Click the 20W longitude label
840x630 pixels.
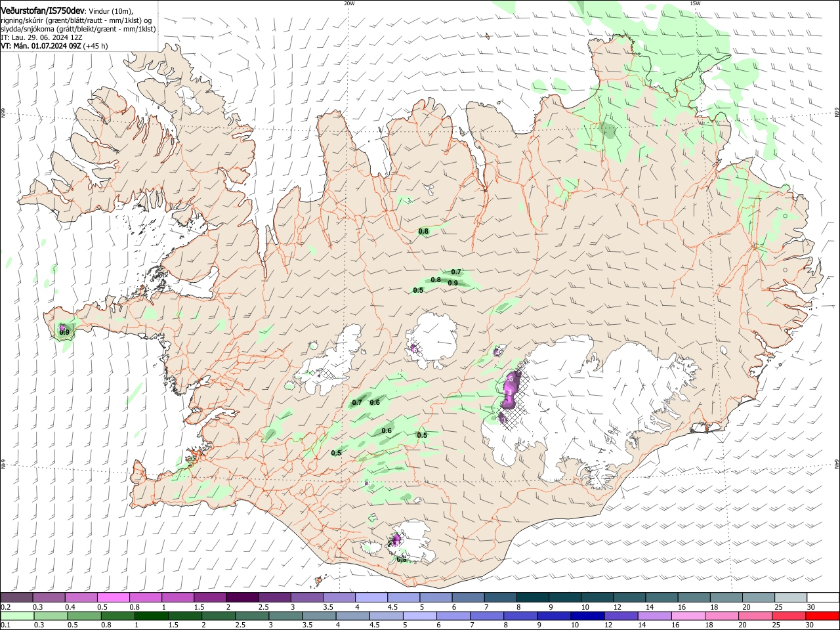point(349,3)
